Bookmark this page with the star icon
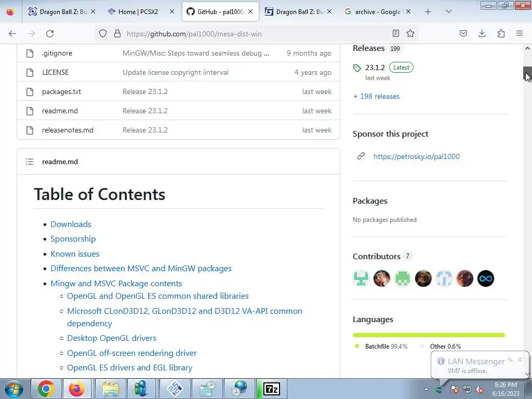 pos(410,33)
